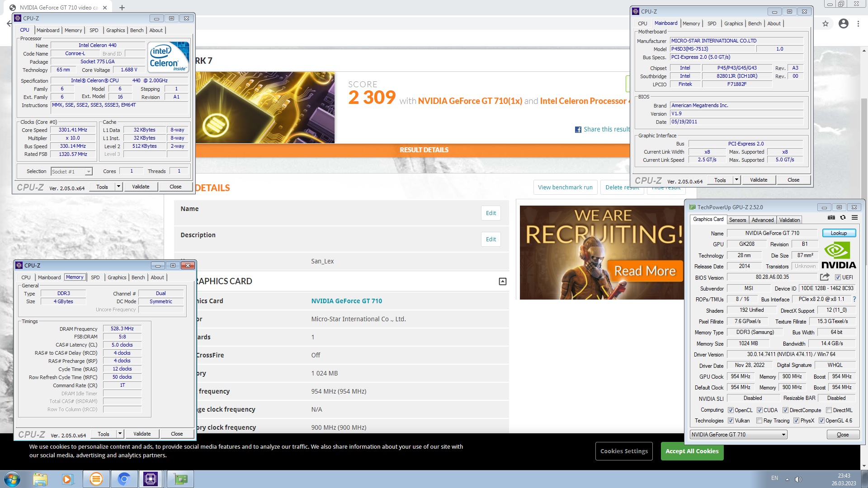Click the Result Details orange bar
The height and width of the screenshot is (488, 868).
pos(412,150)
